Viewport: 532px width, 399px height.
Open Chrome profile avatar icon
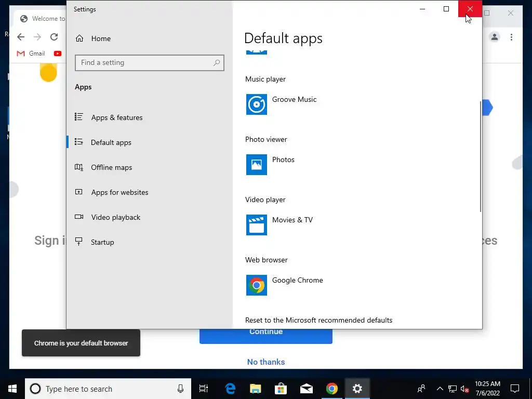pyautogui.click(x=495, y=37)
